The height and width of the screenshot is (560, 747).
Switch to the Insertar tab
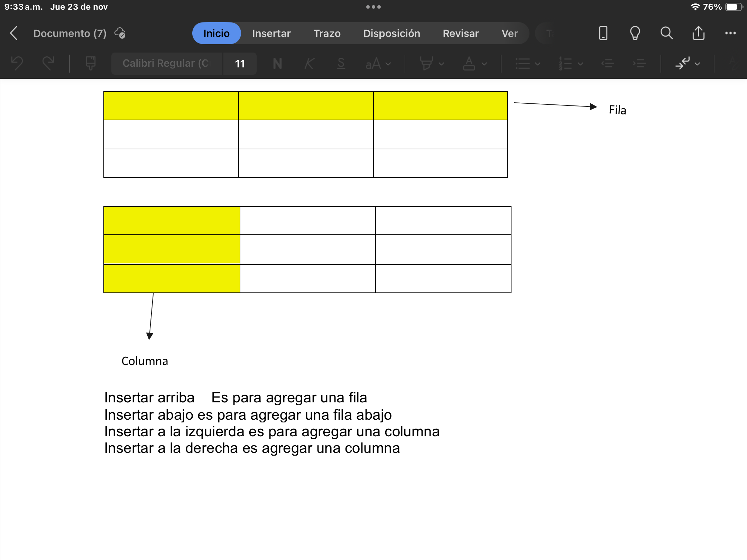pos(271,33)
